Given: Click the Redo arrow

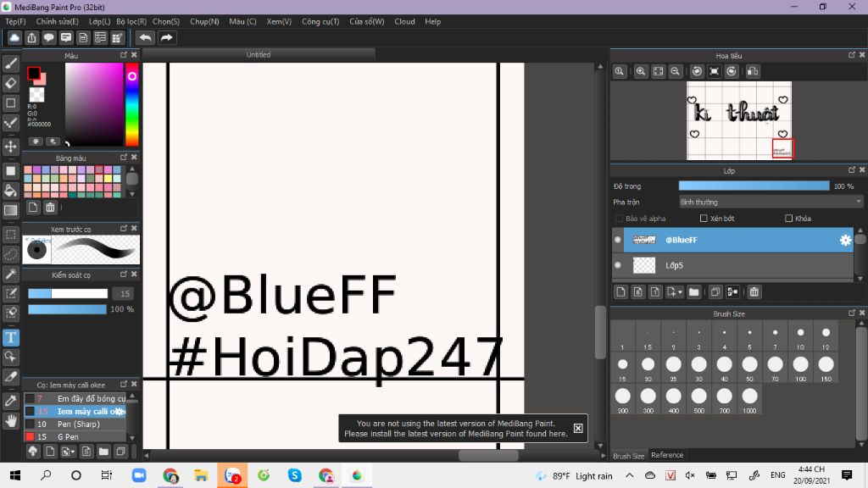Looking at the screenshot, I should [166, 37].
